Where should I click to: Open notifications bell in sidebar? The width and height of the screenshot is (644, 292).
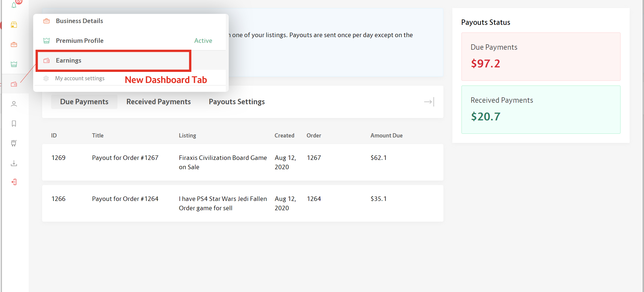point(14,5)
